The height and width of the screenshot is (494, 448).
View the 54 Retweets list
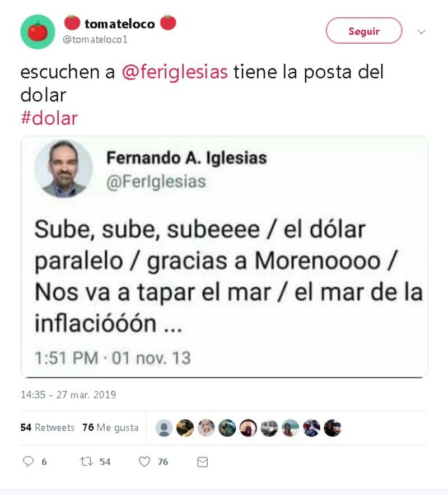click(48, 427)
